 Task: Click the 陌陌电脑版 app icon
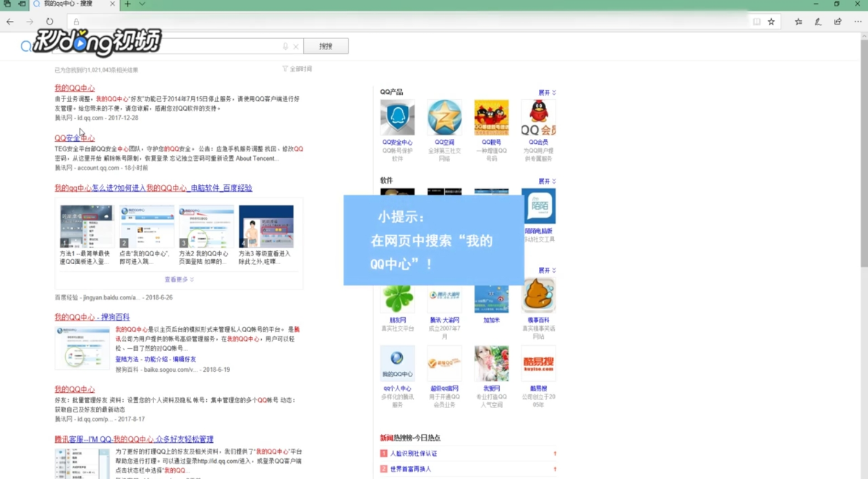tap(540, 207)
